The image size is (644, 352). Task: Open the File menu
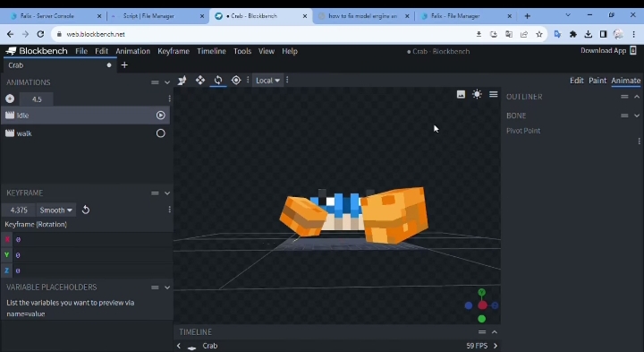pyautogui.click(x=81, y=51)
